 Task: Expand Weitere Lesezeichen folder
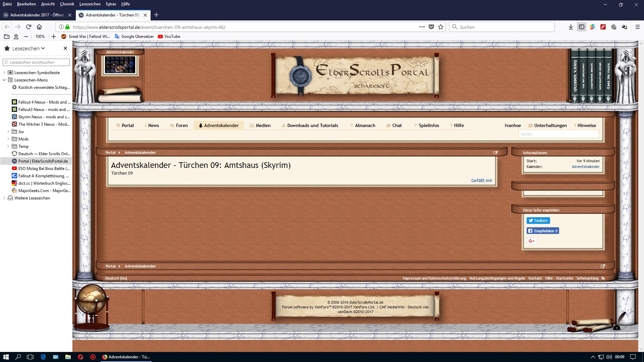[4, 198]
